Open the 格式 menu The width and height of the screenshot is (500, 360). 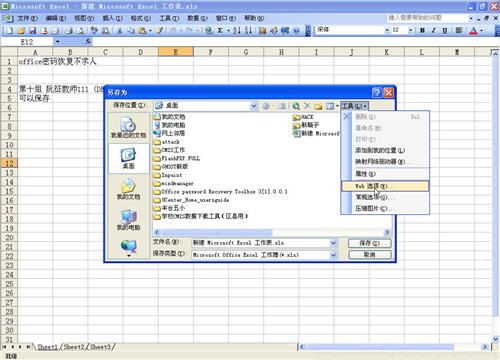click(x=141, y=18)
